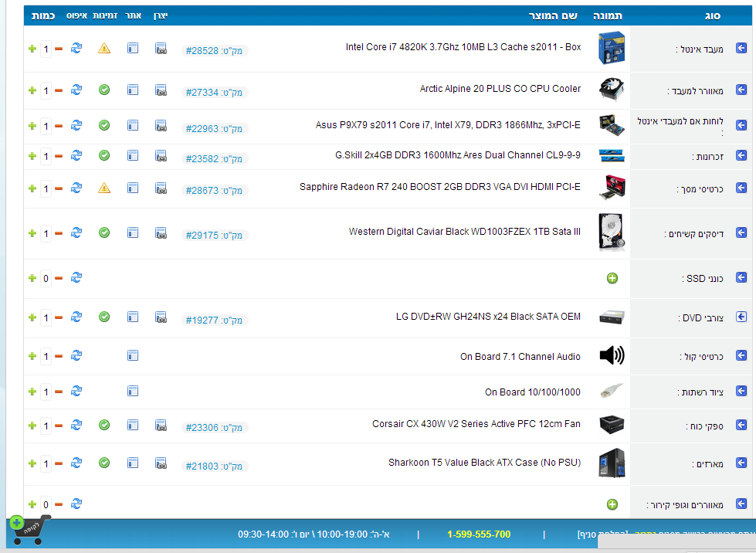This screenshot has width=756, height=553.
Task: Add a product to the SSD row
Action: click(612, 278)
